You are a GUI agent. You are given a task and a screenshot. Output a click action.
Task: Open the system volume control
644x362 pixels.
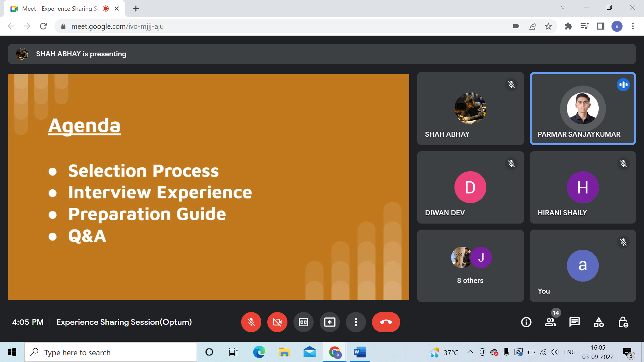click(554, 352)
